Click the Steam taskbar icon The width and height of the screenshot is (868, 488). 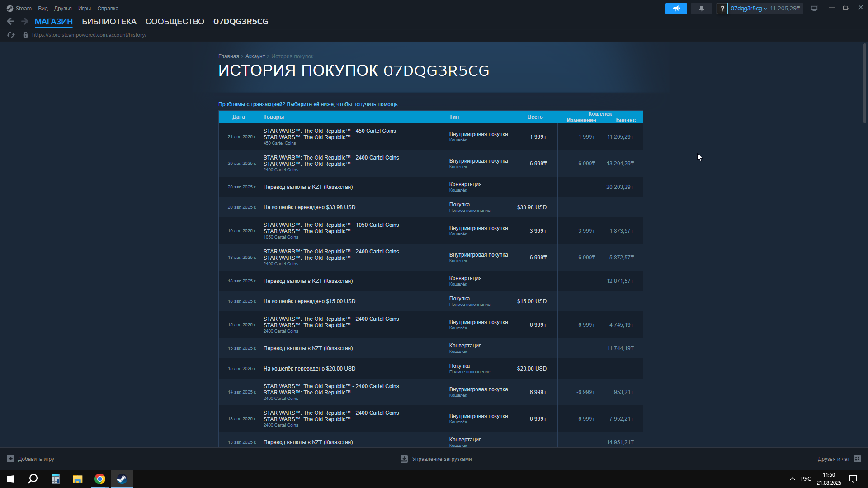pos(122,479)
